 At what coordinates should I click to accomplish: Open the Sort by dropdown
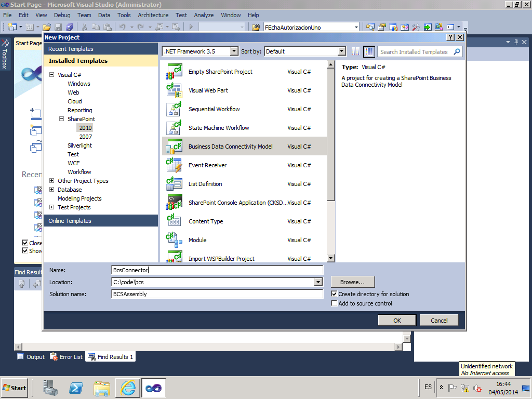pyautogui.click(x=341, y=51)
